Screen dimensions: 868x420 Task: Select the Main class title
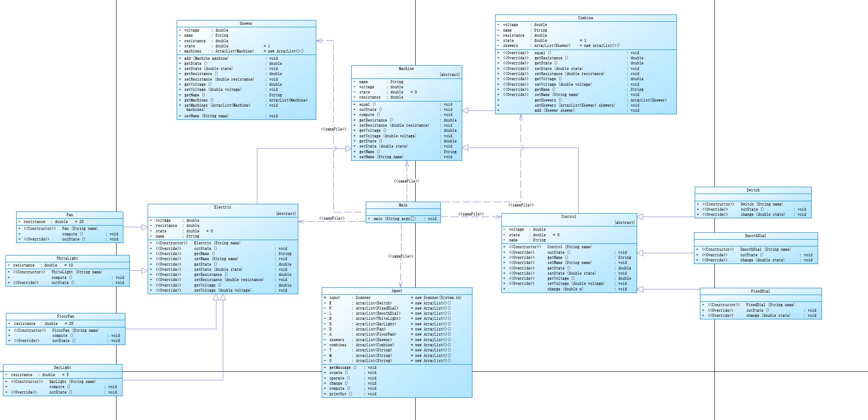click(403, 205)
